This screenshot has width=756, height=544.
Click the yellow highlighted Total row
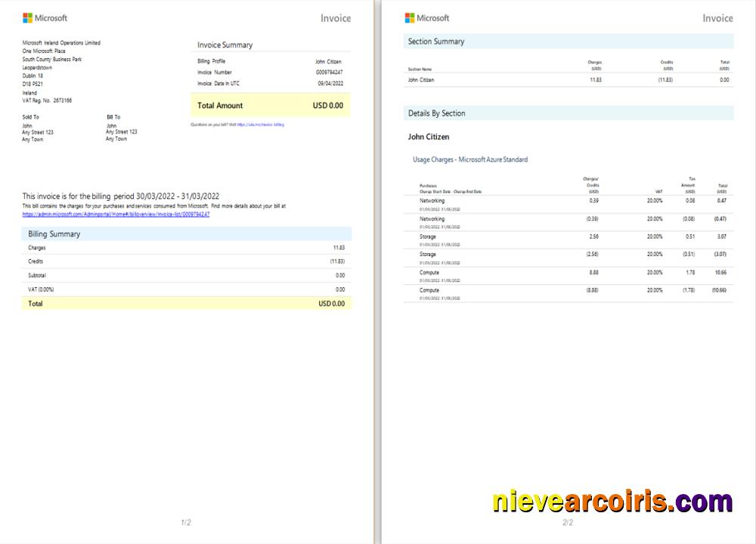[185, 303]
